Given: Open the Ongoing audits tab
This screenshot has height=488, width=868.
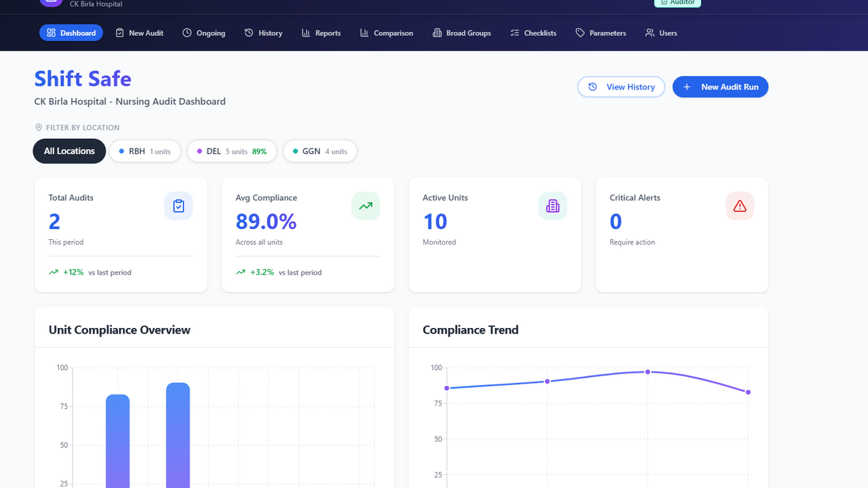Looking at the screenshot, I should tap(203, 33).
